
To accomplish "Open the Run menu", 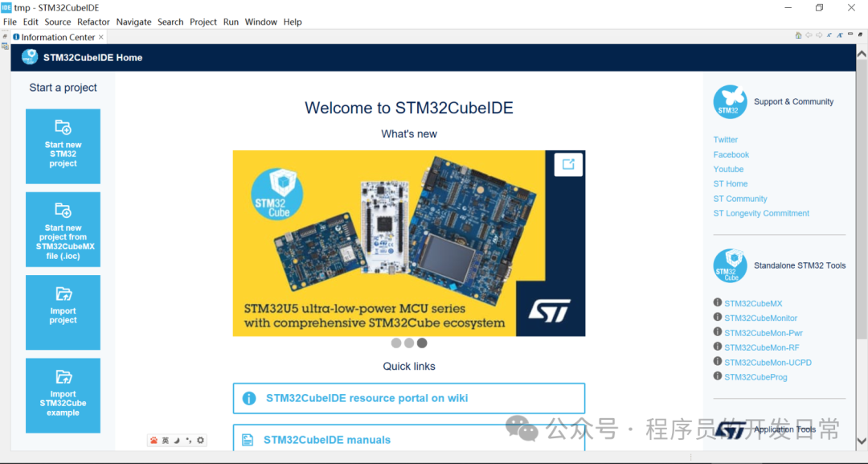I will tap(231, 22).
